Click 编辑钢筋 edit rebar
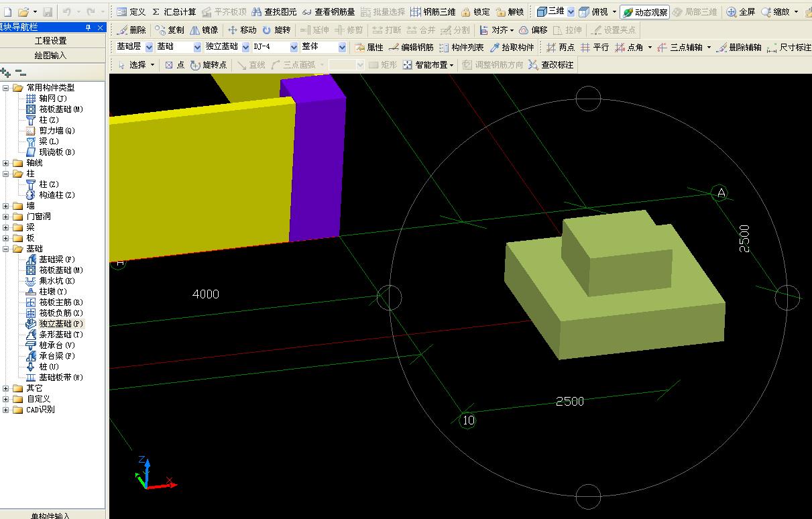 point(411,48)
